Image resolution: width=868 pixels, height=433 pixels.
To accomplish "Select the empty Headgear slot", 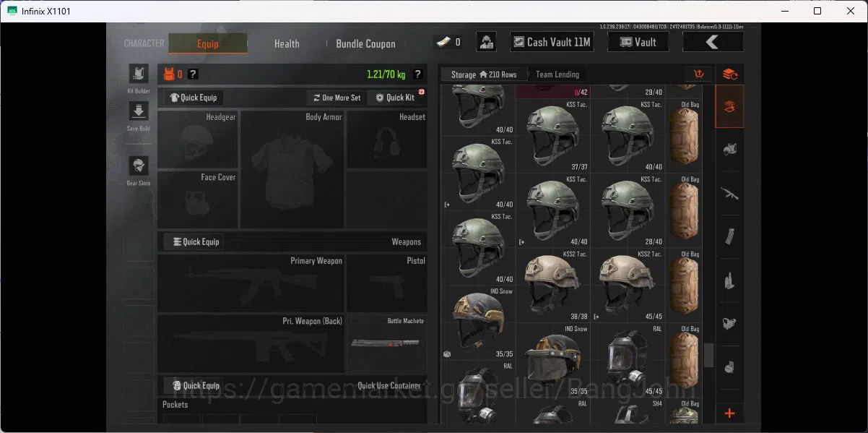I will (x=198, y=140).
